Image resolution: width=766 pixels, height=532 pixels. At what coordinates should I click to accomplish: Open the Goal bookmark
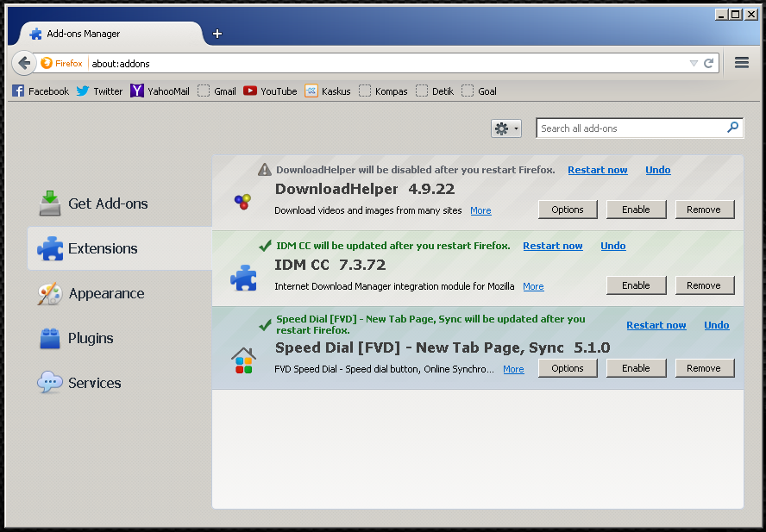479,91
